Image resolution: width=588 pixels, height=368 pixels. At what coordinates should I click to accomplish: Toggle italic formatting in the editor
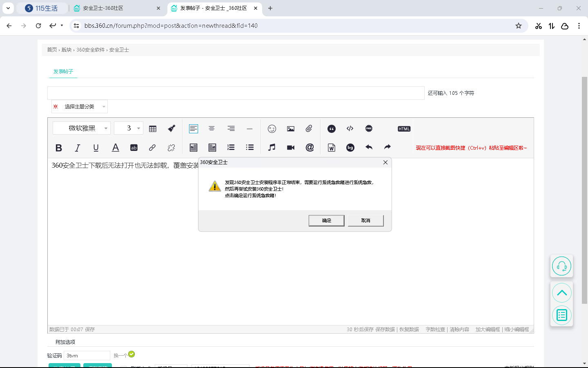77,148
